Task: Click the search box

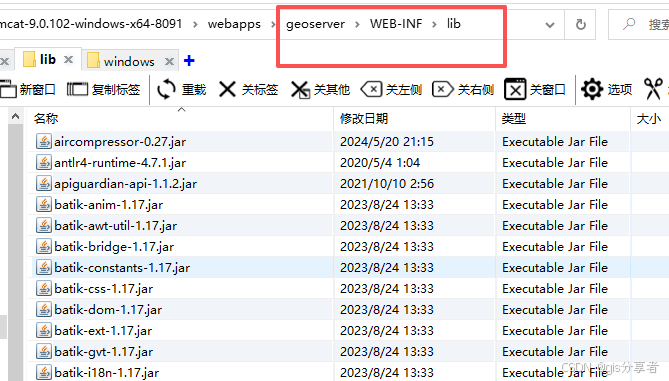Action: coord(639,24)
